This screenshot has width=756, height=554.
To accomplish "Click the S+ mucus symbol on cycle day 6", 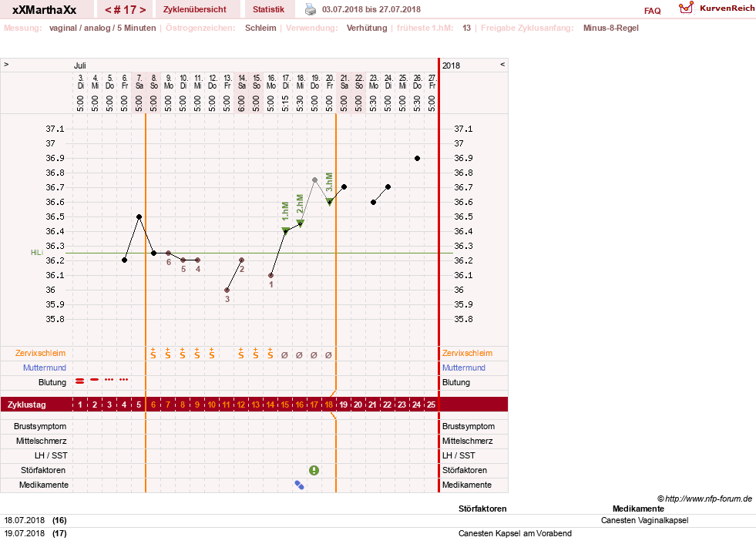I will pyautogui.click(x=153, y=354).
